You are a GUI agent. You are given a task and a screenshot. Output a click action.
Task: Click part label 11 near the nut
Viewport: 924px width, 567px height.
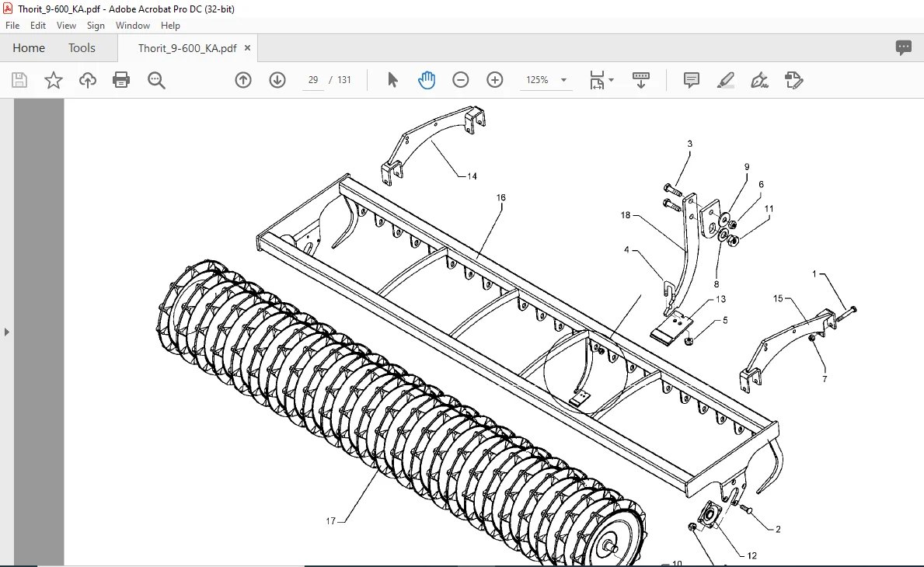pyautogui.click(x=769, y=208)
